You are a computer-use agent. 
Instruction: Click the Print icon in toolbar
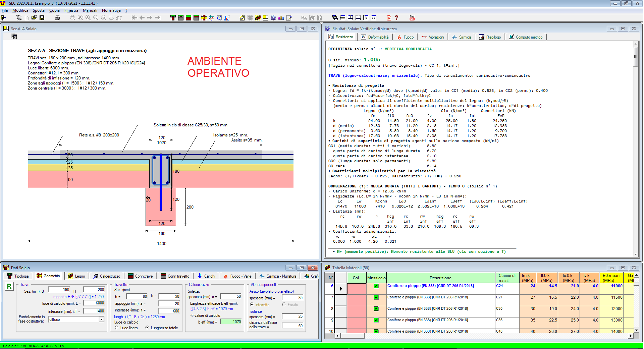pos(57,18)
